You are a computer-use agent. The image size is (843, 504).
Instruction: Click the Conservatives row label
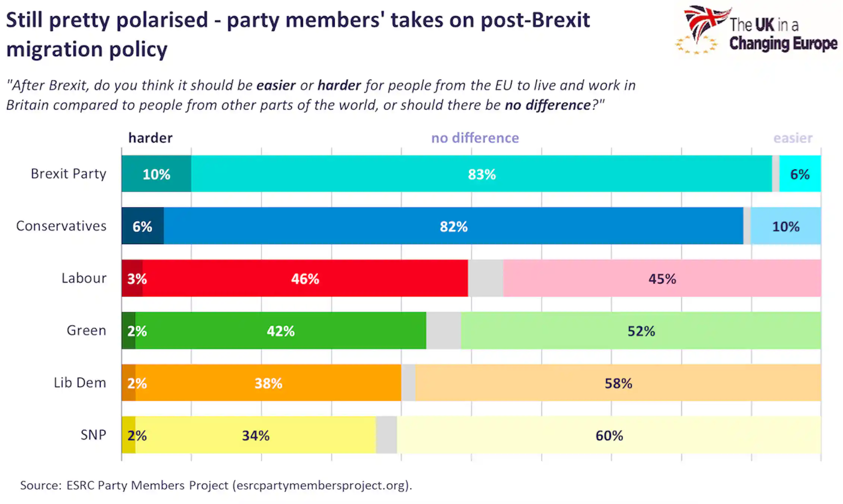61,226
